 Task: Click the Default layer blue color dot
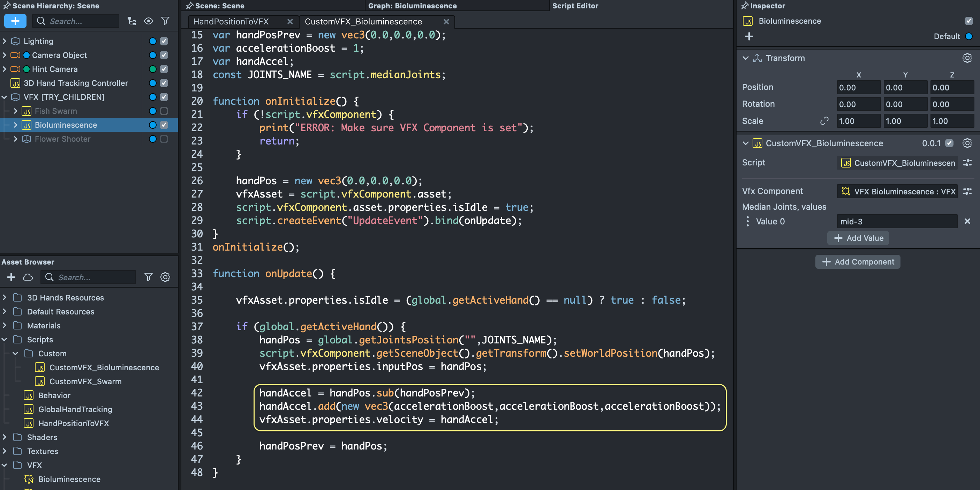pos(968,37)
